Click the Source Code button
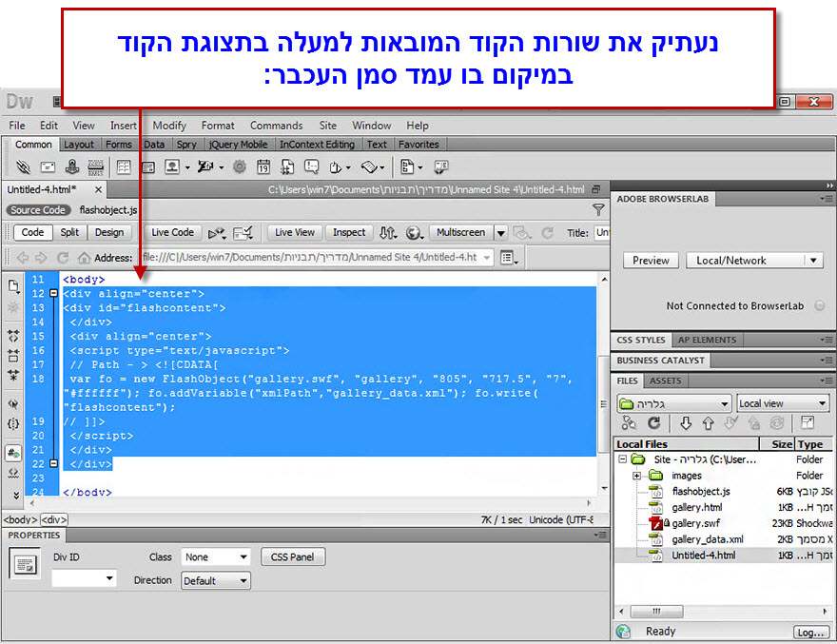 pyautogui.click(x=38, y=210)
